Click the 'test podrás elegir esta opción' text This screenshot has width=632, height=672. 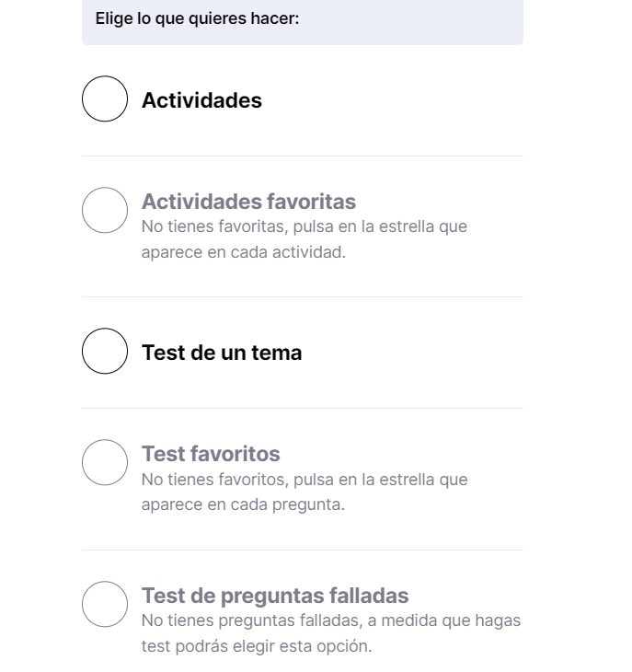257,646
